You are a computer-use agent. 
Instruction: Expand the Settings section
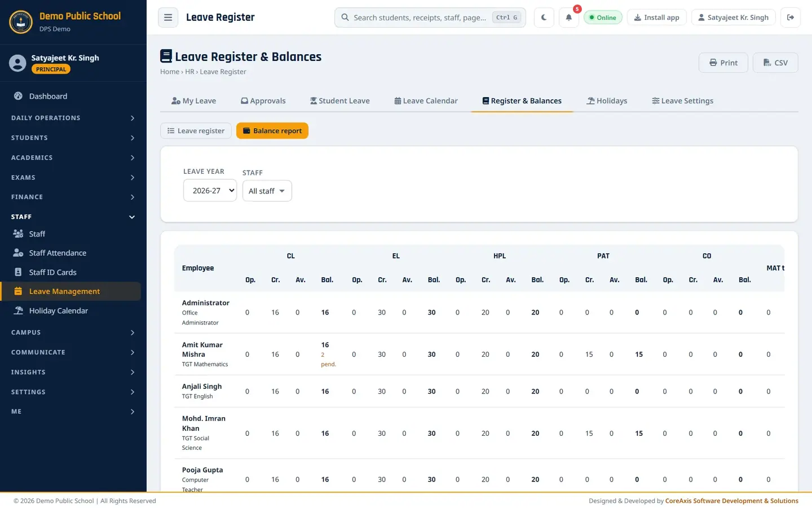[x=73, y=392]
